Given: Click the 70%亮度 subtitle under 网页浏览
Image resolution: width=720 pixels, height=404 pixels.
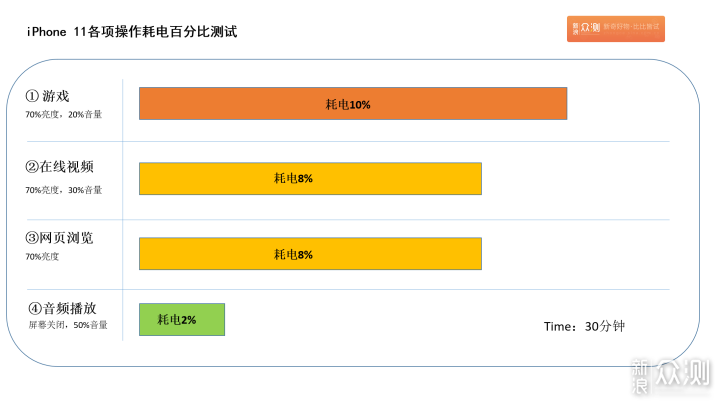Looking at the screenshot, I should pos(43,257).
